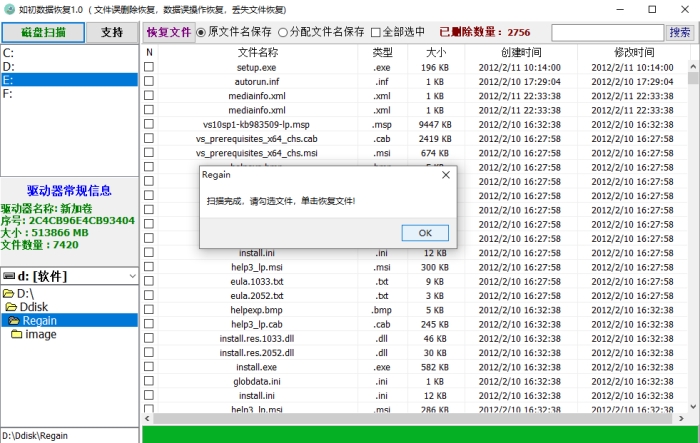Click the 9447 KB size cell

[x=435, y=125]
